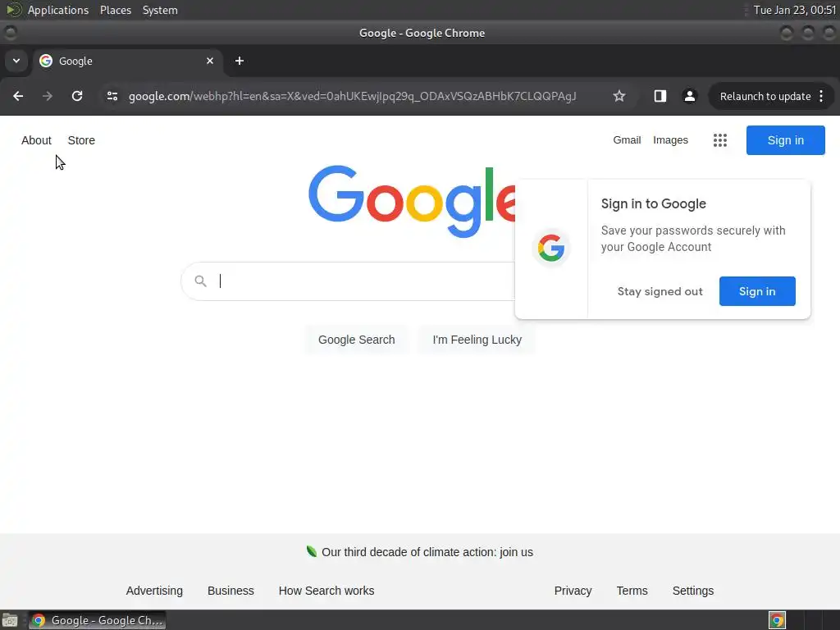Viewport: 840px width, 630px height.
Task: Open the About link
Action: pyautogui.click(x=36, y=140)
